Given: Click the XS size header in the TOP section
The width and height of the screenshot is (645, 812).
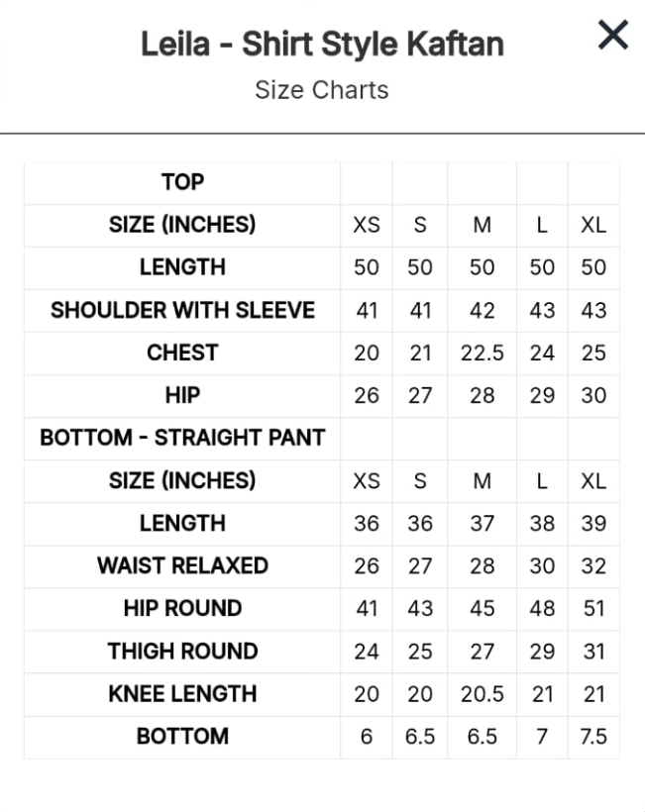Looking at the screenshot, I should point(367,226).
